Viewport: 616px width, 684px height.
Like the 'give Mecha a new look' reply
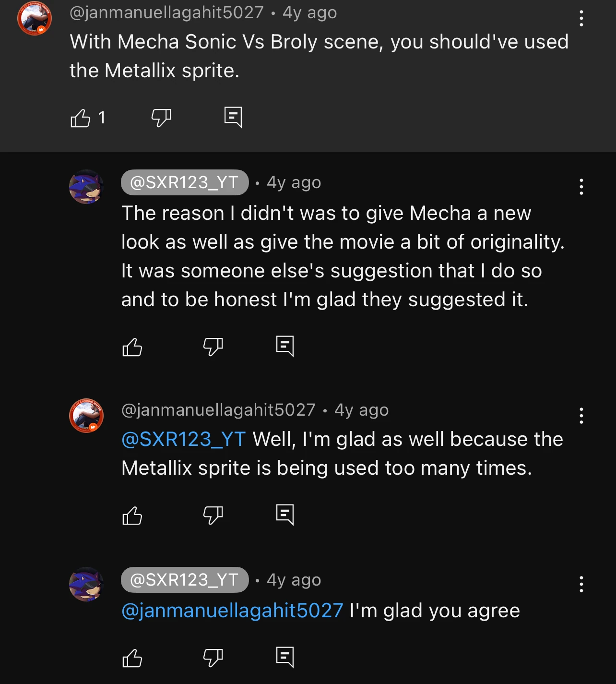(132, 347)
